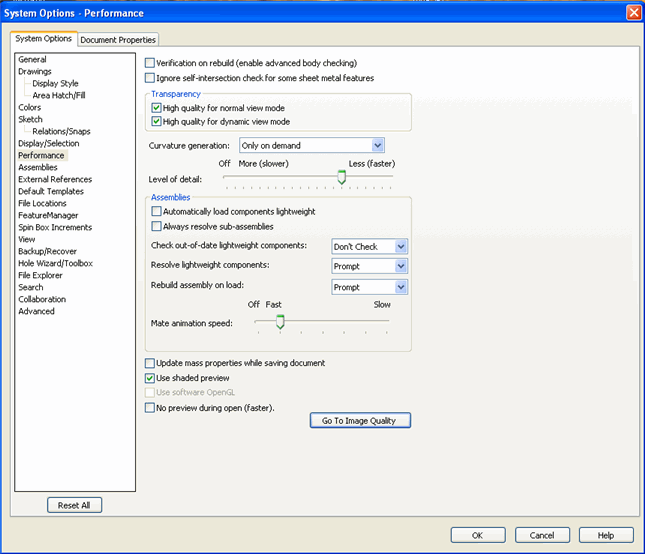Screen dimensions: 645x554
Task: Select Assemblies in the options tree
Action: tap(38, 167)
